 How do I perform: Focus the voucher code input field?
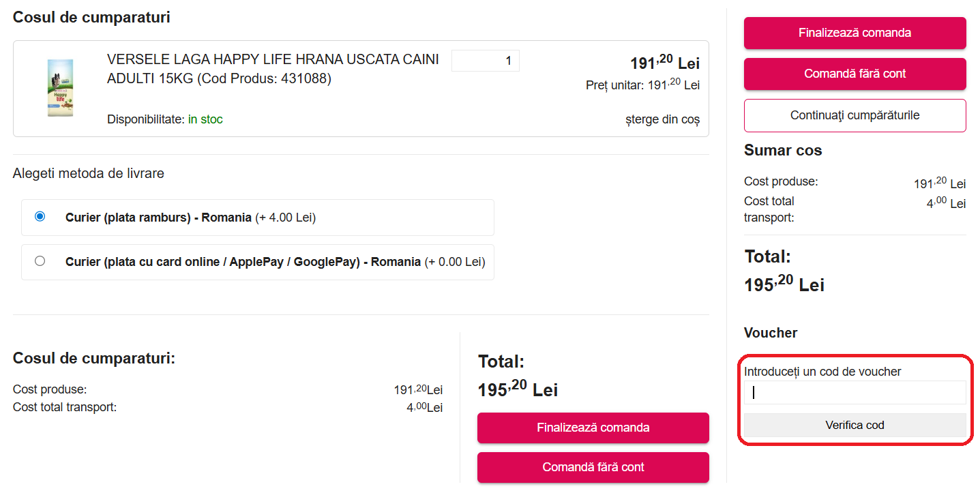click(x=855, y=393)
